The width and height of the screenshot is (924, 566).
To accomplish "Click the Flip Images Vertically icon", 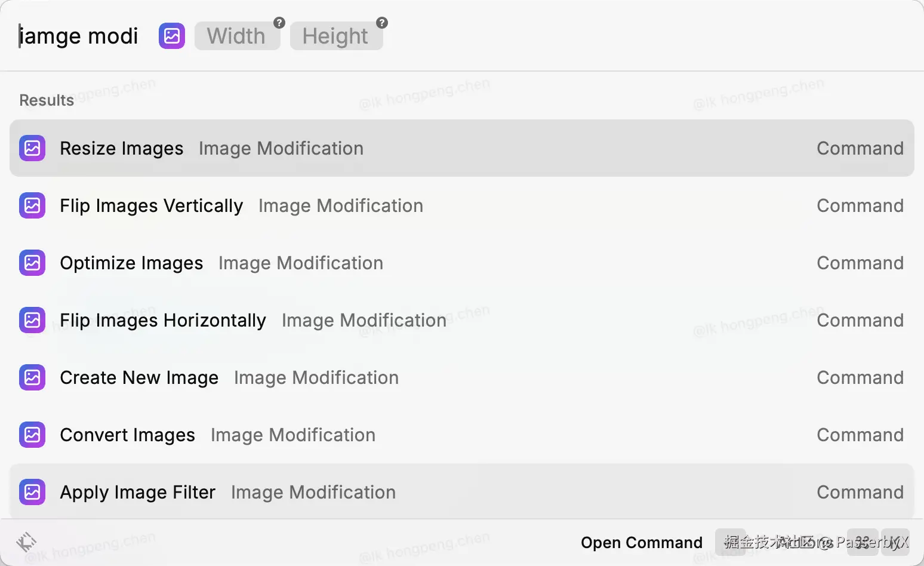I will pyautogui.click(x=32, y=205).
